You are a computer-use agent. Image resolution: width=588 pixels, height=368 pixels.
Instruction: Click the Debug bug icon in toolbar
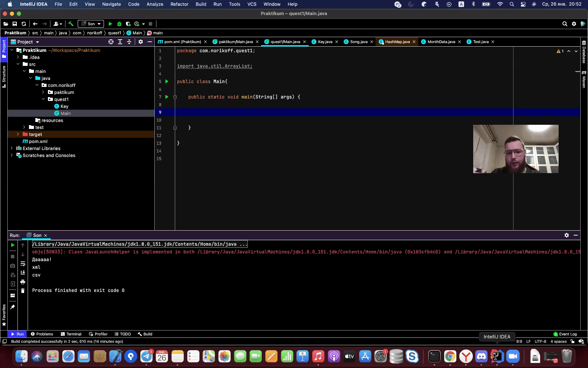coord(119,24)
